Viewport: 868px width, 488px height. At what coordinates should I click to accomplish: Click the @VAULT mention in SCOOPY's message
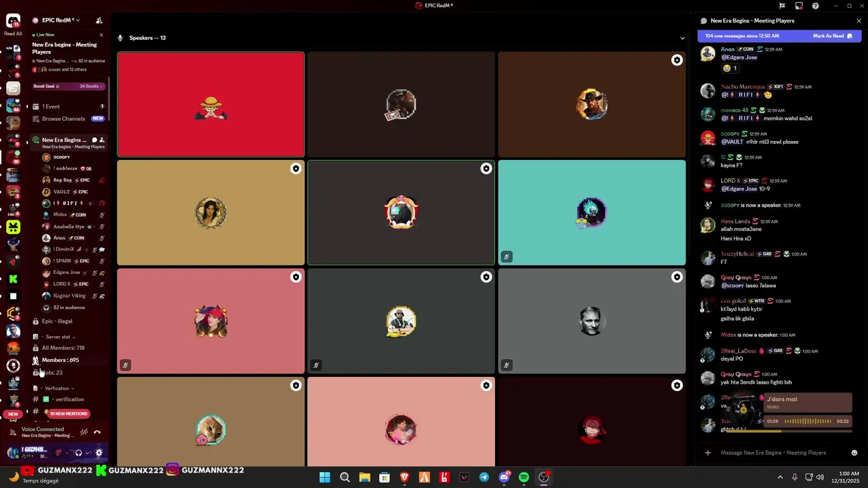point(732,142)
